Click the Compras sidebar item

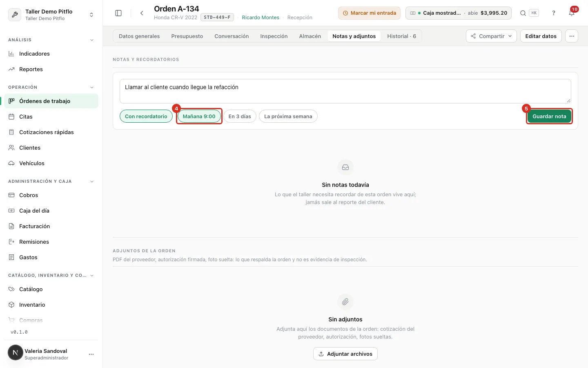[51, 320]
